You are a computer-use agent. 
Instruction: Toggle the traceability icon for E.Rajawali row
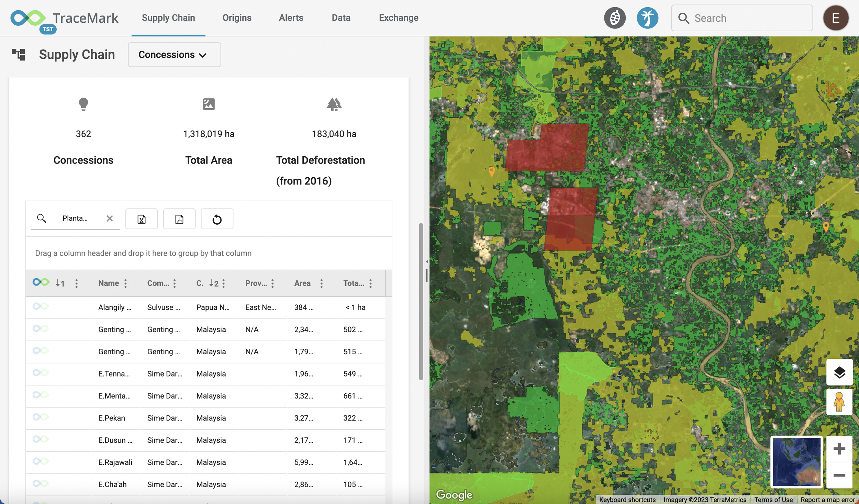click(x=41, y=461)
